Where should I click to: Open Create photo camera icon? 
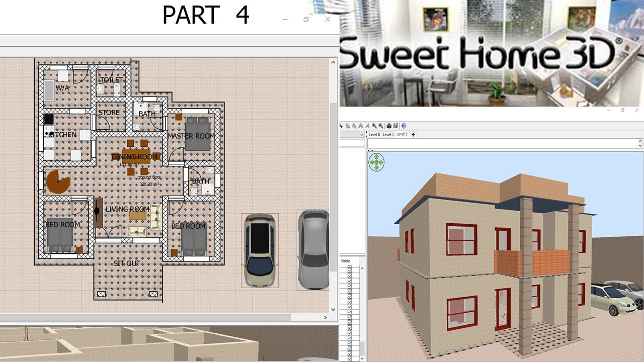click(389, 126)
